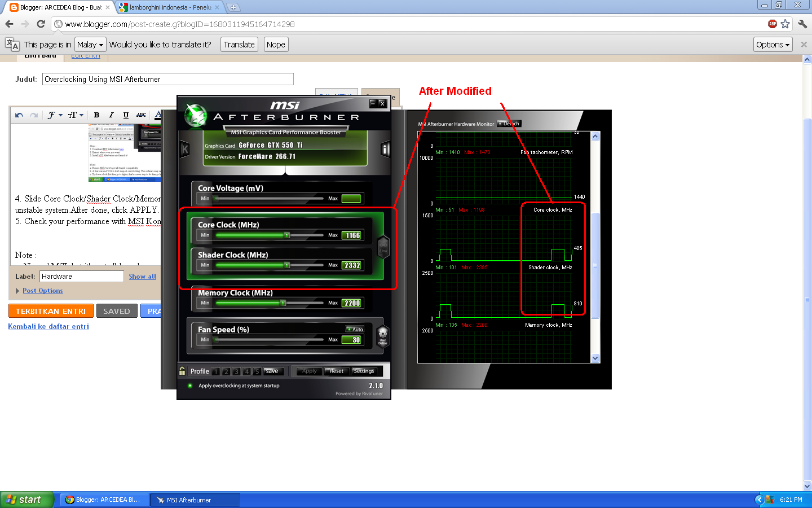The width and height of the screenshot is (812, 508).
Task: Open the Windows start button
Action: click(x=27, y=500)
